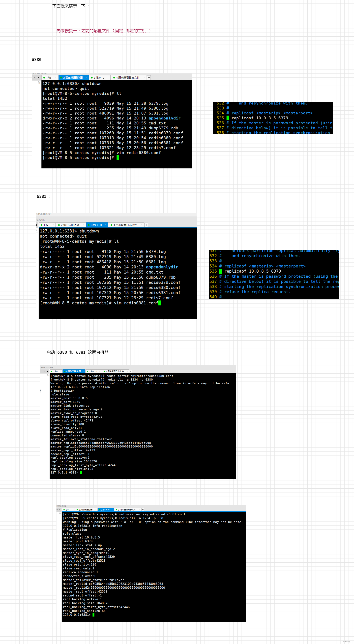354x644 pixels.
Task: Click 'dump6379.rdb' in the 6380 shutdown terminal listing
Action: pyautogui.click(x=163, y=128)
